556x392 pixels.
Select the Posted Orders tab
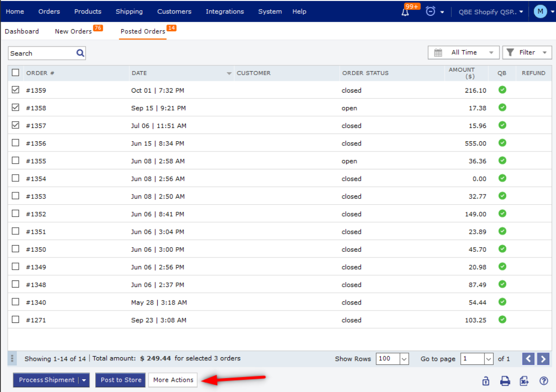click(143, 31)
